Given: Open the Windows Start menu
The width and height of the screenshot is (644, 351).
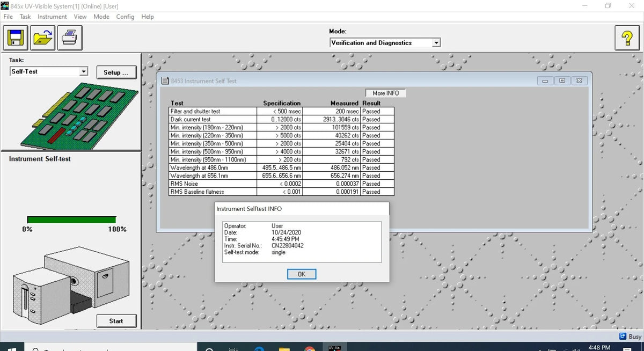Looking at the screenshot, I should 12,348.
